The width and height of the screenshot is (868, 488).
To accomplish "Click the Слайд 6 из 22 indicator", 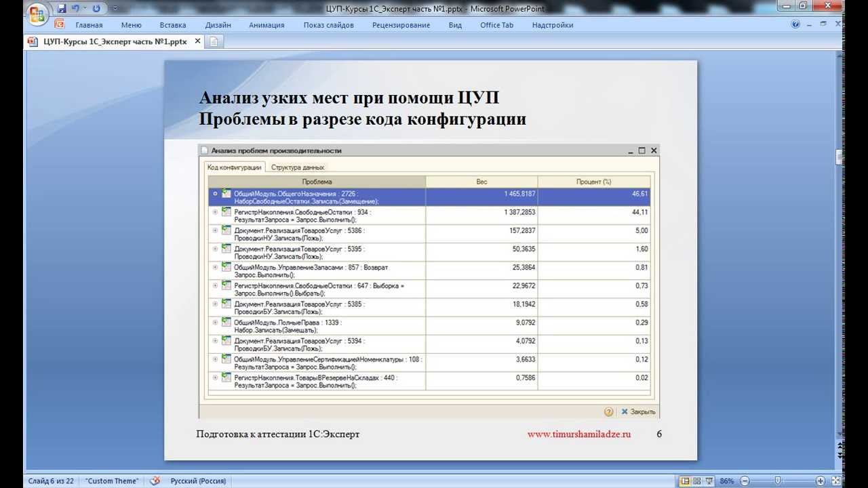I will click(51, 481).
